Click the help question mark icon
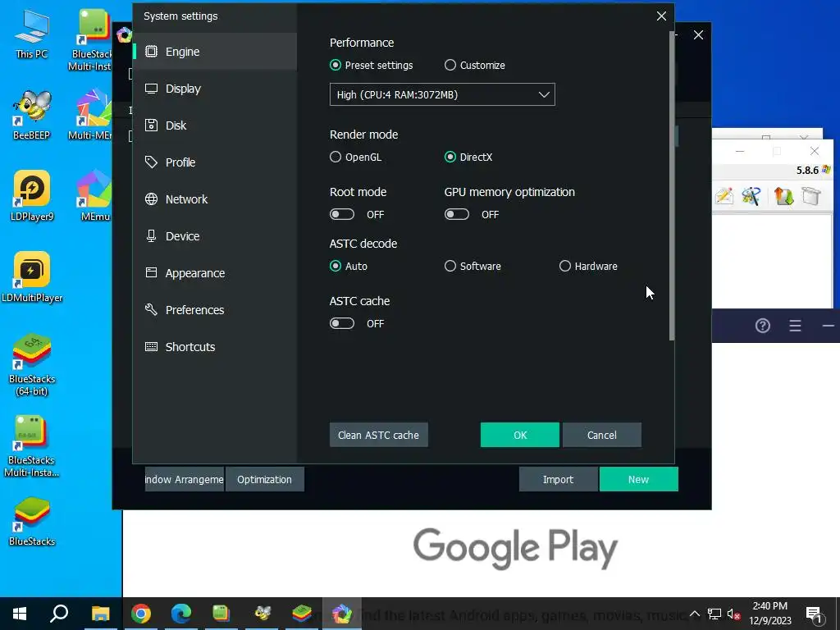The height and width of the screenshot is (630, 840). tap(762, 325)
